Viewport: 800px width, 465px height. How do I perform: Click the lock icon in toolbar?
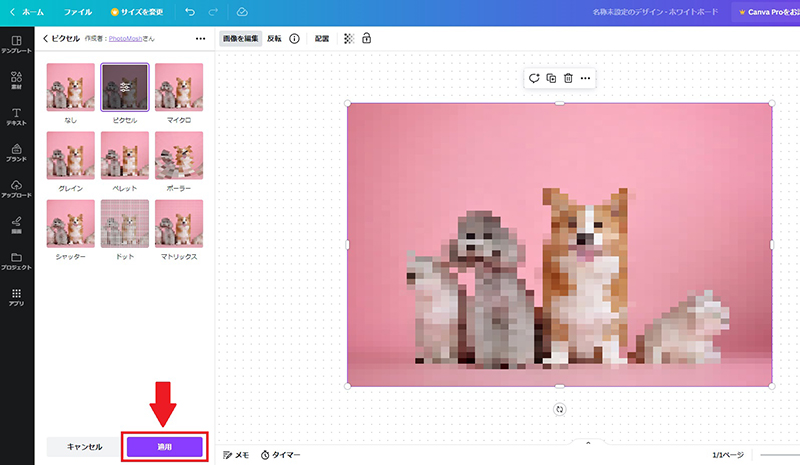pos(366,38)
